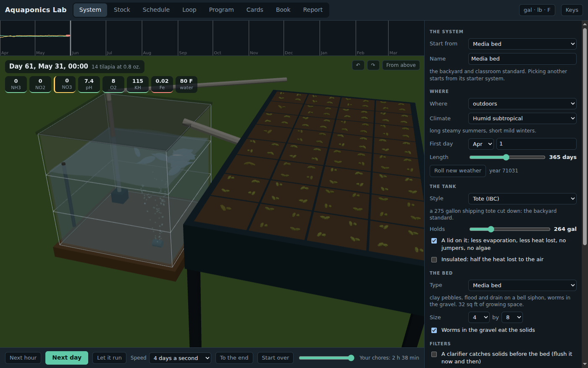Click the gal · lb · F units button
The width and height of the screenshot is (588, 368).
[x=537, y=10]
